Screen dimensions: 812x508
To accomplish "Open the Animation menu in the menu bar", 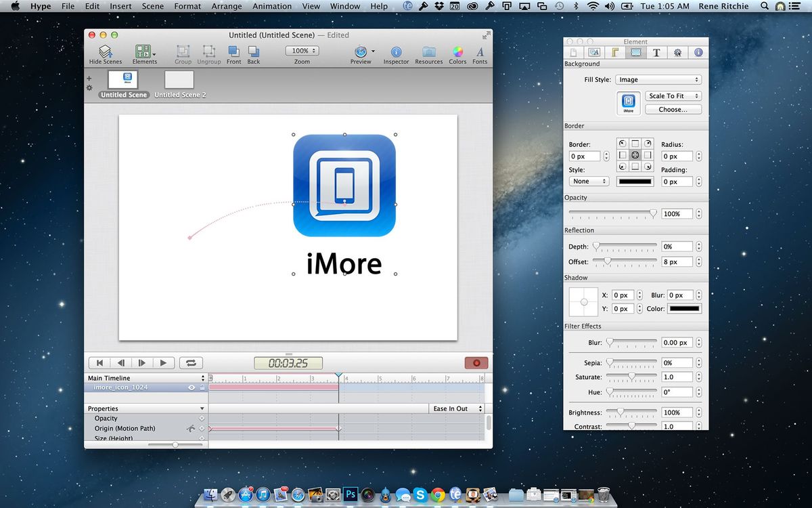I will click(x=271, y=6).
